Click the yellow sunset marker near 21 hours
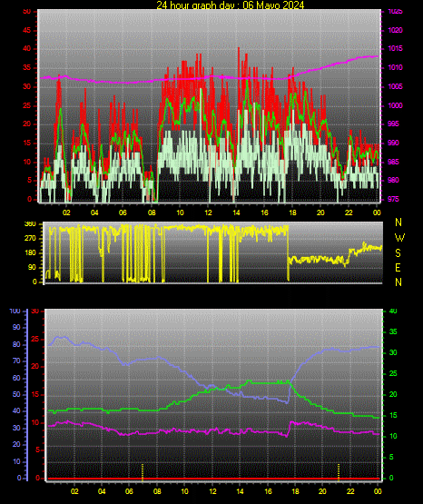 (339, 472)
